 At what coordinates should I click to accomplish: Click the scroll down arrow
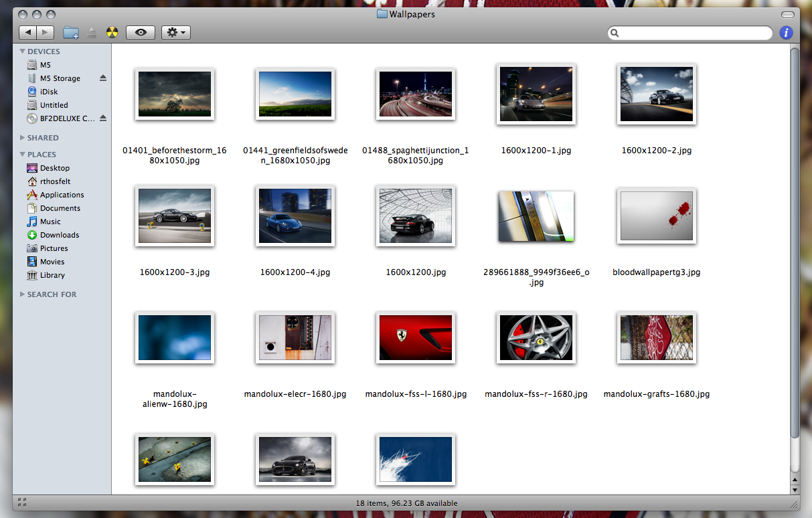[x=795, y=489]
